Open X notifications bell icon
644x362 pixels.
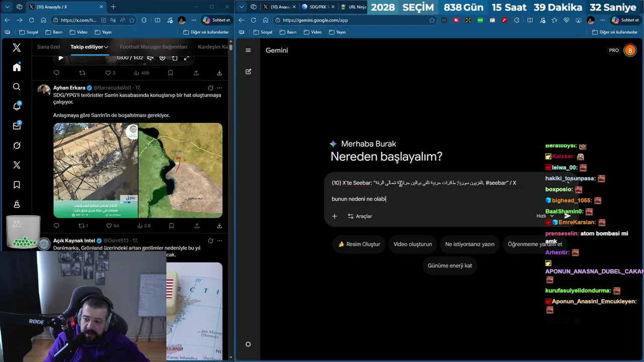coord(17,106)
